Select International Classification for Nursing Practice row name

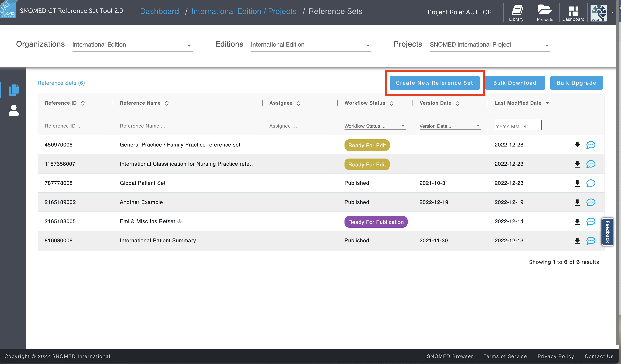click(187, 164)
